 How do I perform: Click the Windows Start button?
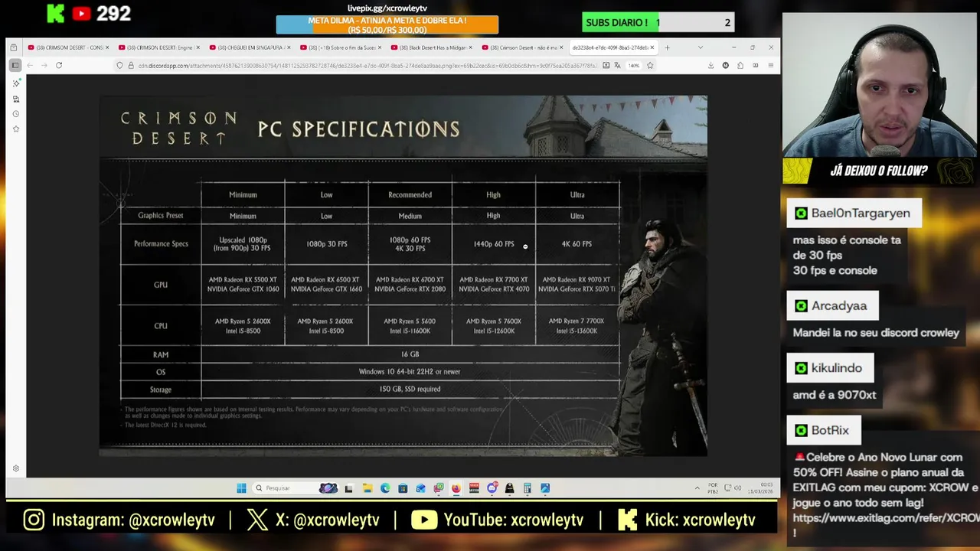pos(241,488)
